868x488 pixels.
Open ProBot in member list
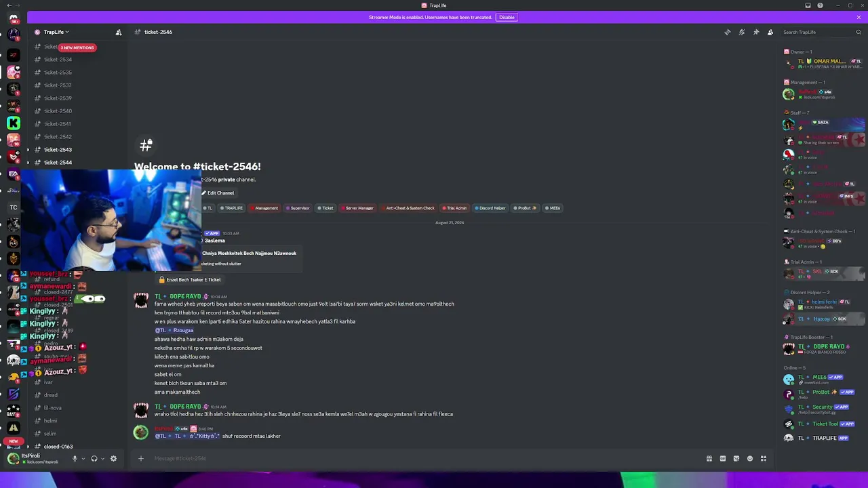(x=823, y=394)
